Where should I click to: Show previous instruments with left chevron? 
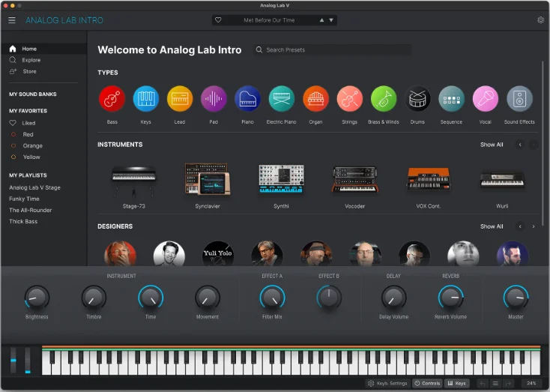tap(520, 145)
